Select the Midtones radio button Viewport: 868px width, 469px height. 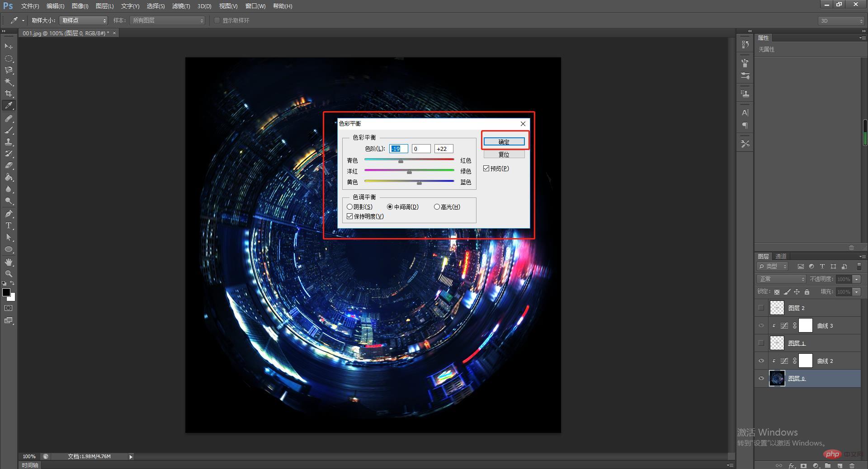click(x=390, y=207)
